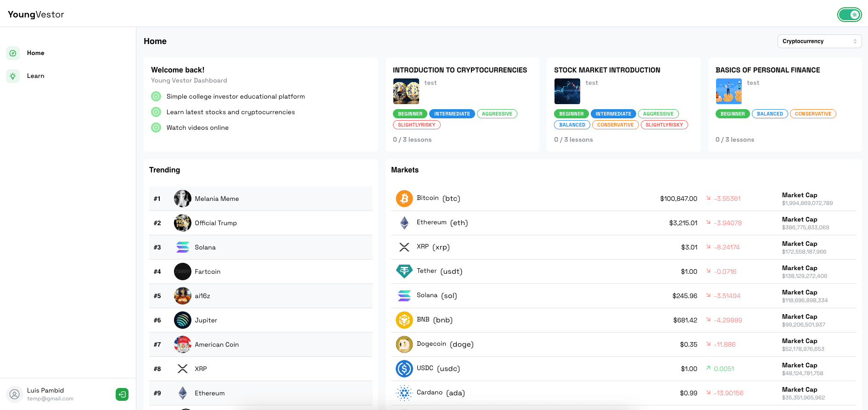Click the Cardano logo icon

coord(404,393)
